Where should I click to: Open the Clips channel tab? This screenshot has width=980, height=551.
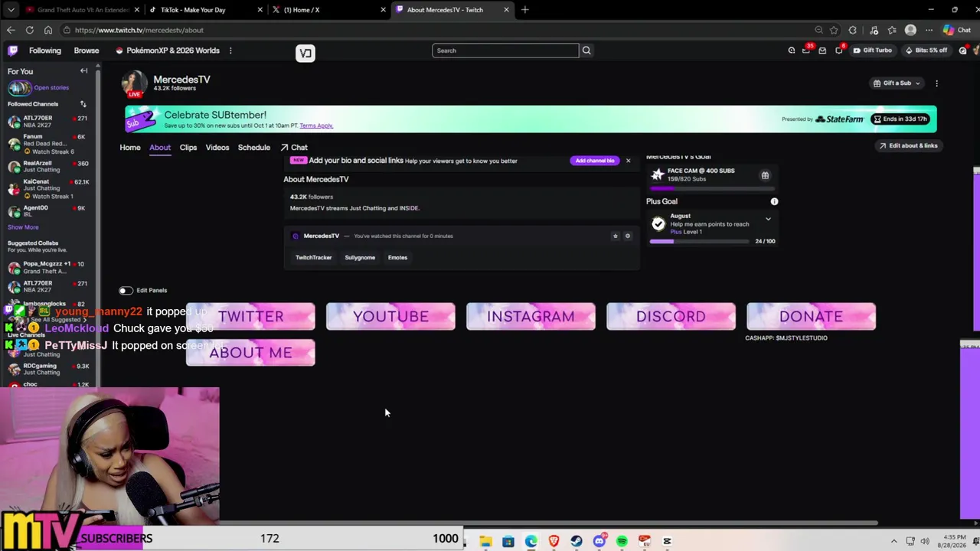click(x=188, y=148)
